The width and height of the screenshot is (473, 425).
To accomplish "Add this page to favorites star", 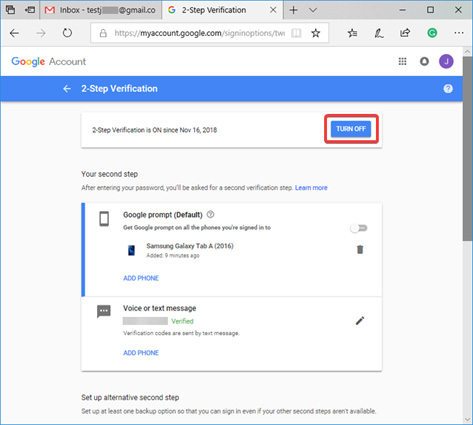I will pos(315,33).
